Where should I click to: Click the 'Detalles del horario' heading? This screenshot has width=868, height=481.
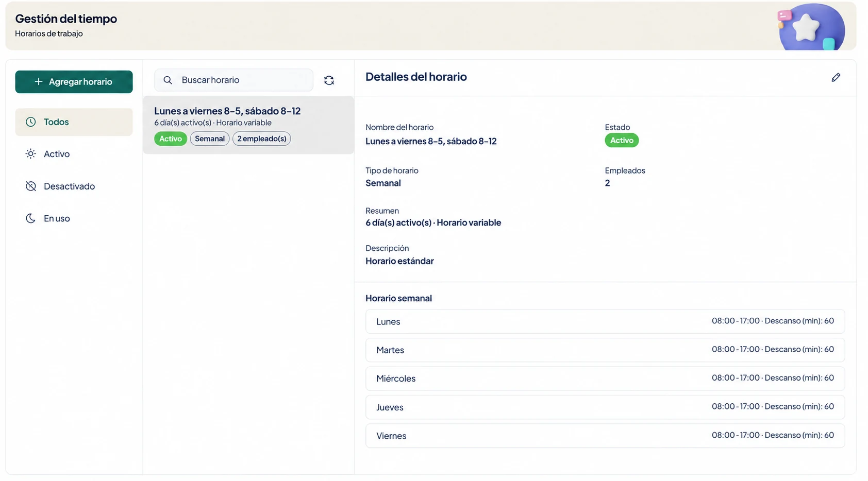pyautogui.click(x=416, y=77)
